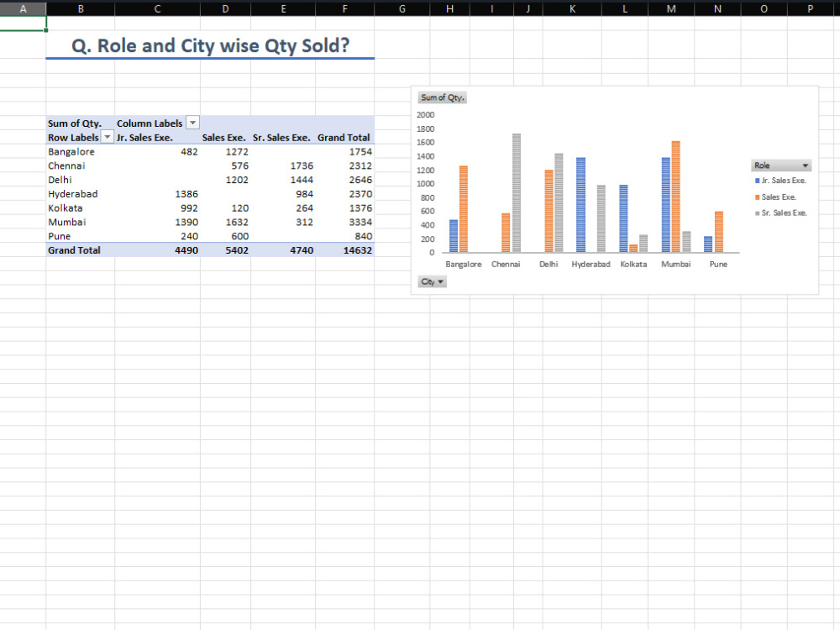Image resolution: width=840 pixels, height=630 pixels.
Task: Click Bangalore orange Sales Exe. bar
Action: point(464,209)
